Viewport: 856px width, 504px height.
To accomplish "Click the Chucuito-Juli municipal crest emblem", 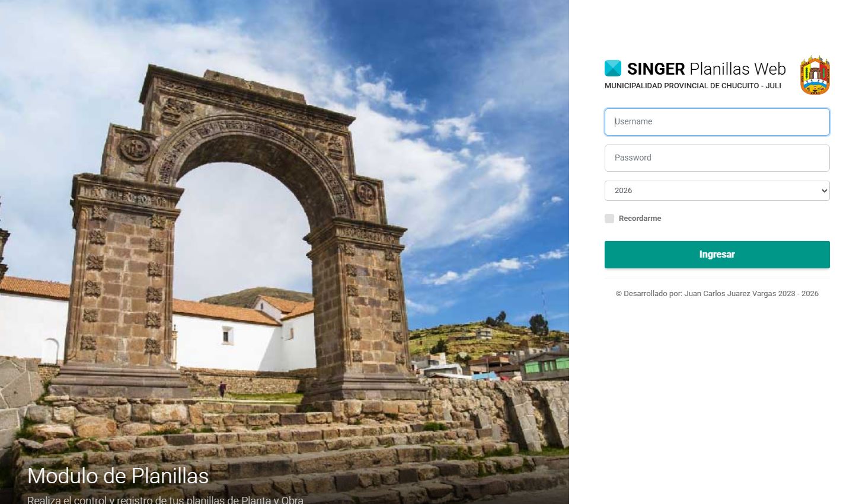I will point(815,75).
